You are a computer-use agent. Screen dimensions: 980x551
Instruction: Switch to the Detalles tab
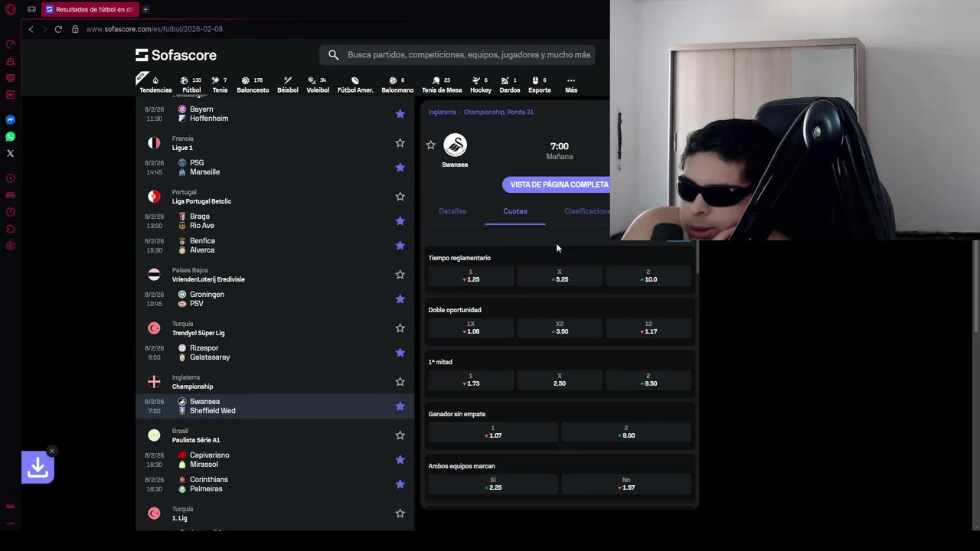tap(452, 211)
